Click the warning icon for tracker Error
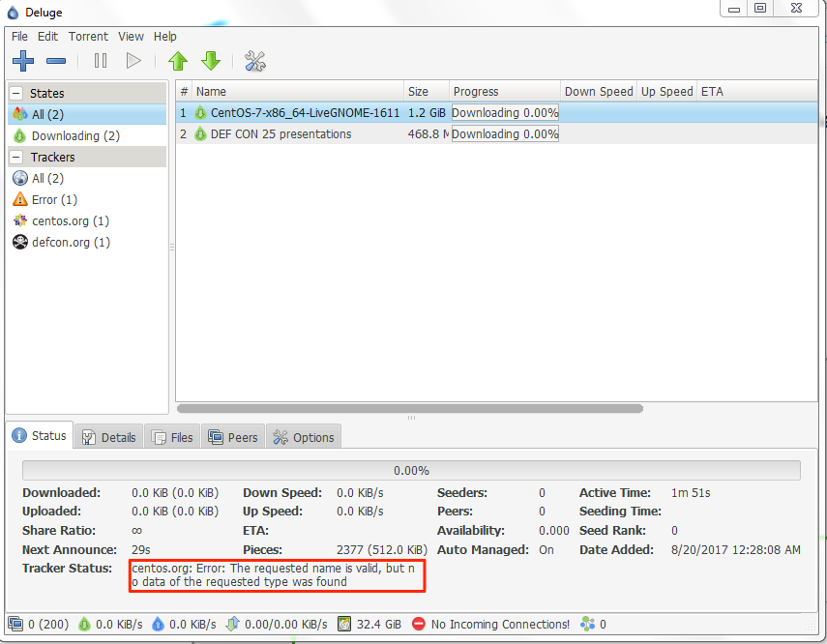The image size is (827, 644). point(20,199)
